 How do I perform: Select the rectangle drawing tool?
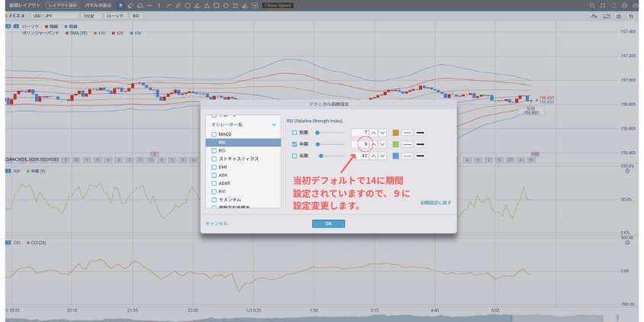pos(216,5)
